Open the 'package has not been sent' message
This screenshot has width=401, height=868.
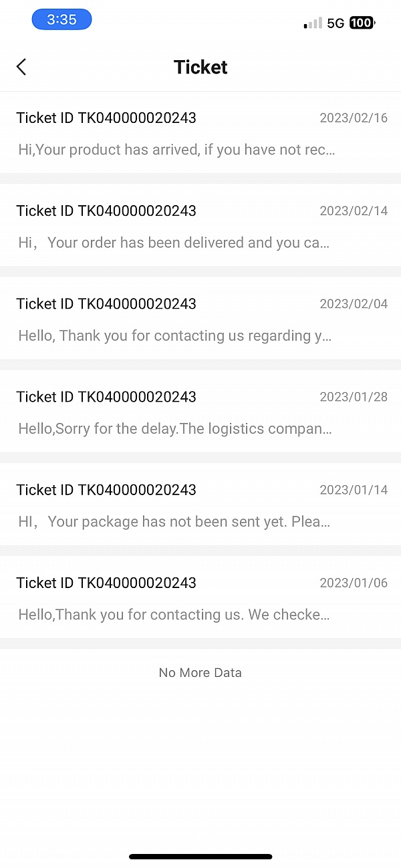(x=174, y=521)
